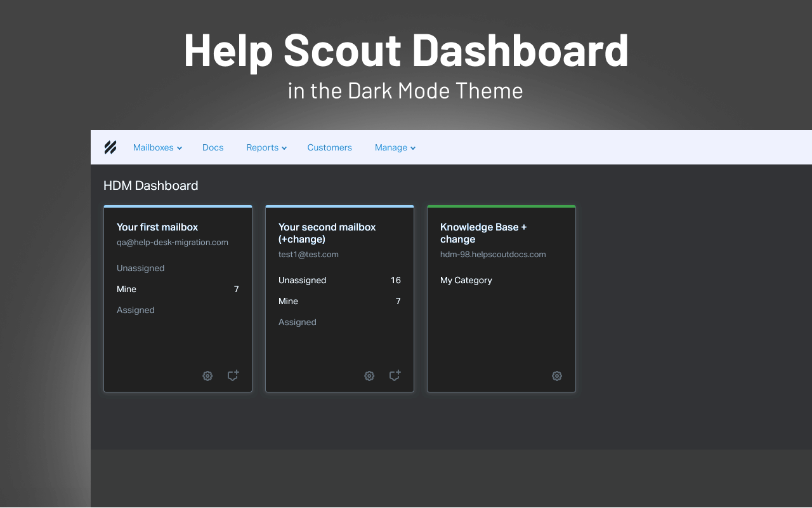Viewport: 812px width, 508px height.
Task: Open settings for Your first mailbox card
Action: tap(207, 376)
